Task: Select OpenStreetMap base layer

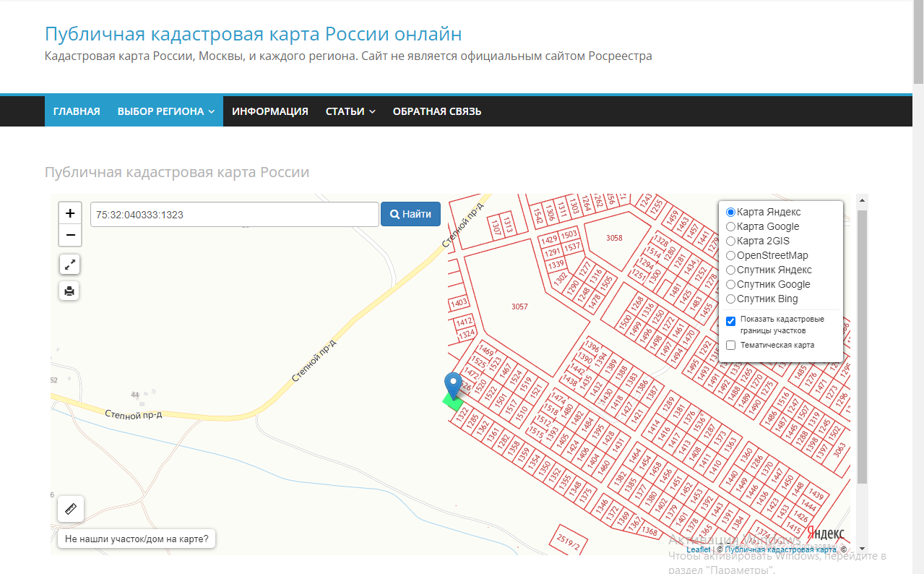Action: 730,256
